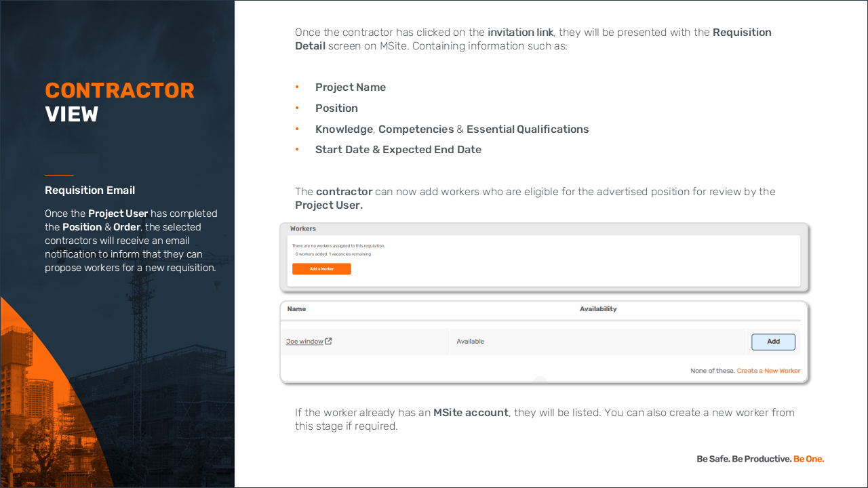Click the Availability column header
Image resolution: width=868 pixels, height=488 pixels.
point(597,309)
